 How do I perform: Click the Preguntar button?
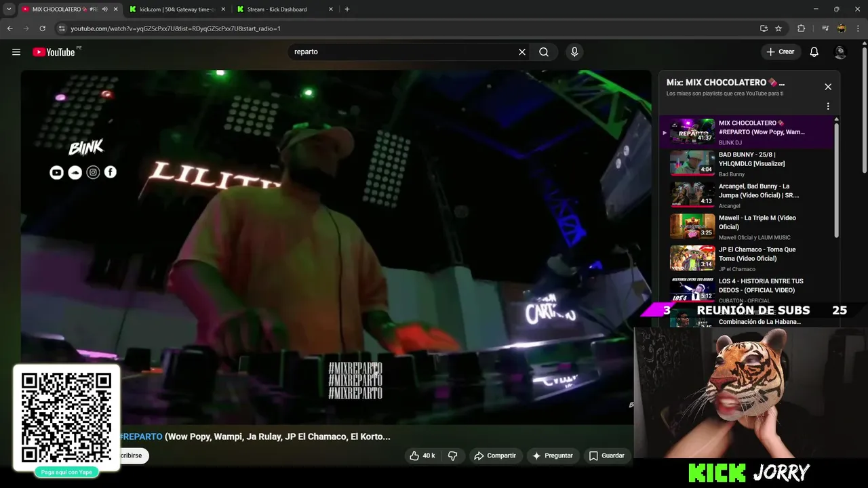[x=553, y=455]
